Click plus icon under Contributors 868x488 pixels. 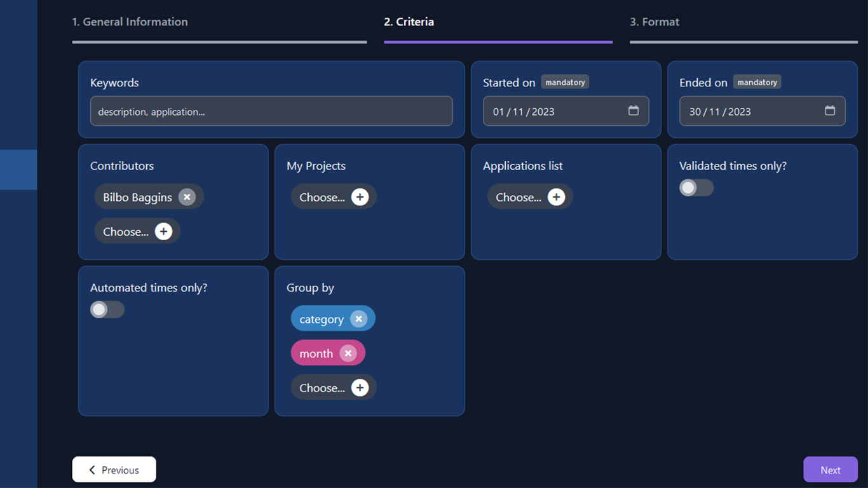[x=163, y=232]
